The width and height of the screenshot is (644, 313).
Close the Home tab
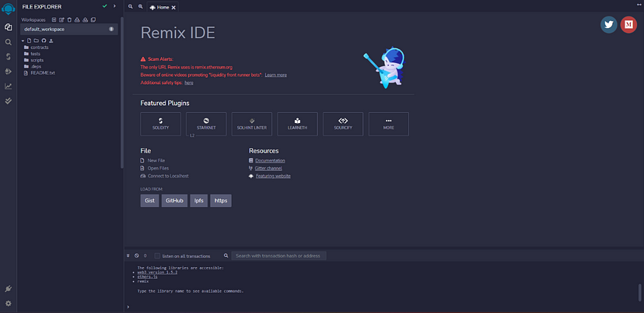173,8
